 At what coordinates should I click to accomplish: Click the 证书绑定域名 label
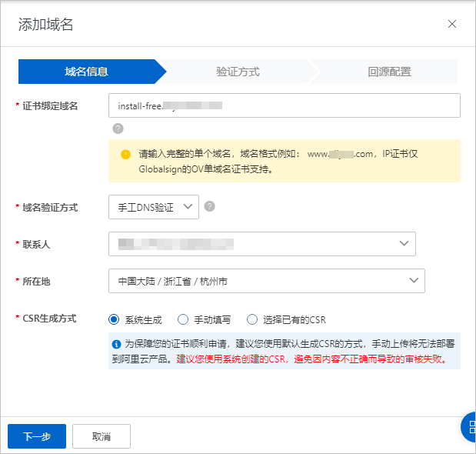click(50, 105)
